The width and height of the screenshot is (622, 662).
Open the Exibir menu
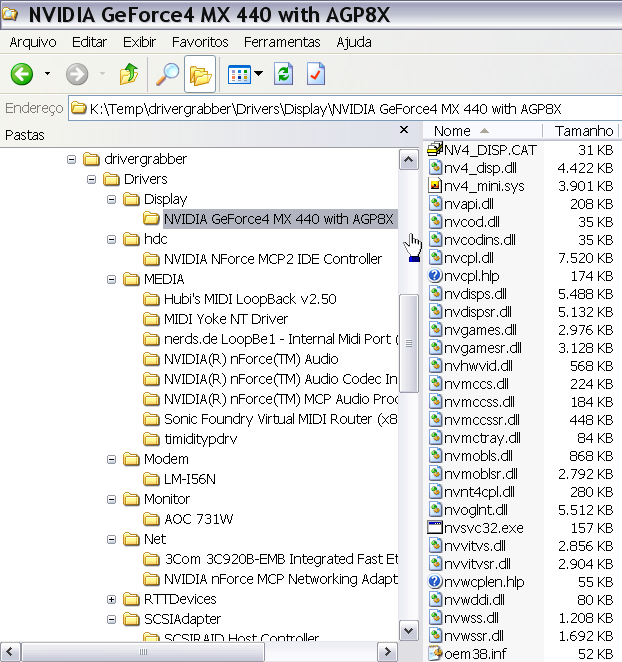[x=139, y=42]
